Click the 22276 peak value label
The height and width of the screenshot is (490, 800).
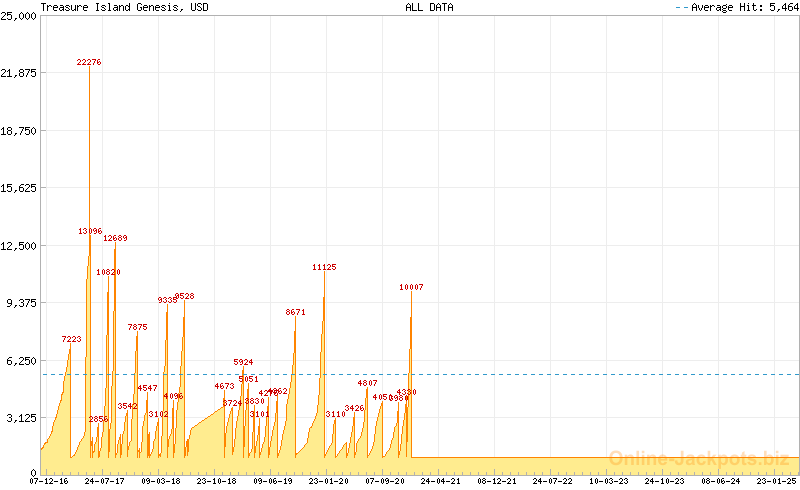89,62
